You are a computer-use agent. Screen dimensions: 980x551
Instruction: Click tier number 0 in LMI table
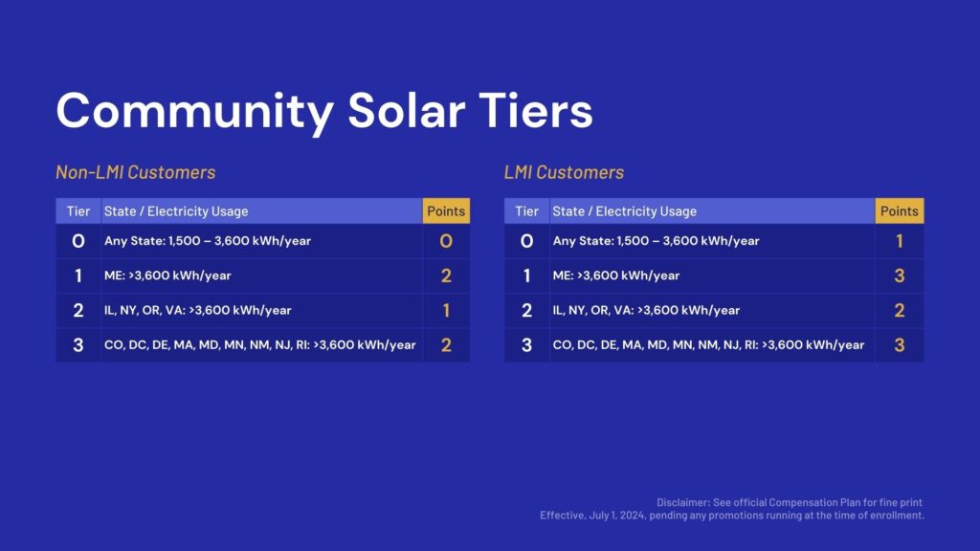click(x=527, y=241)
